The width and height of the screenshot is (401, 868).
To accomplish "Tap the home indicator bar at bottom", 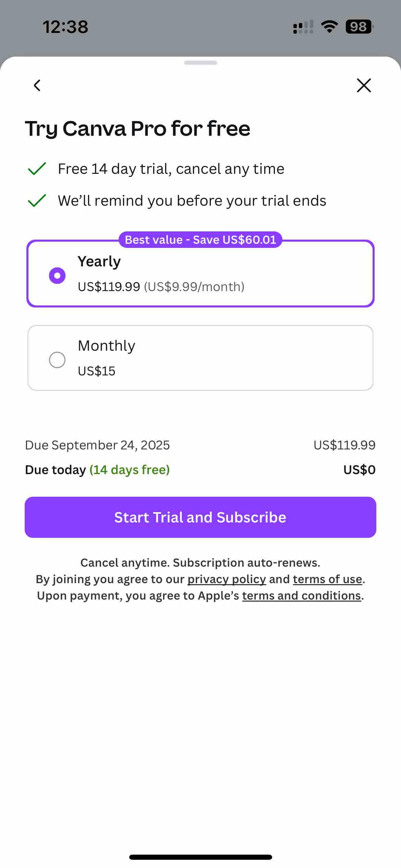I will [x=200, y=857].
